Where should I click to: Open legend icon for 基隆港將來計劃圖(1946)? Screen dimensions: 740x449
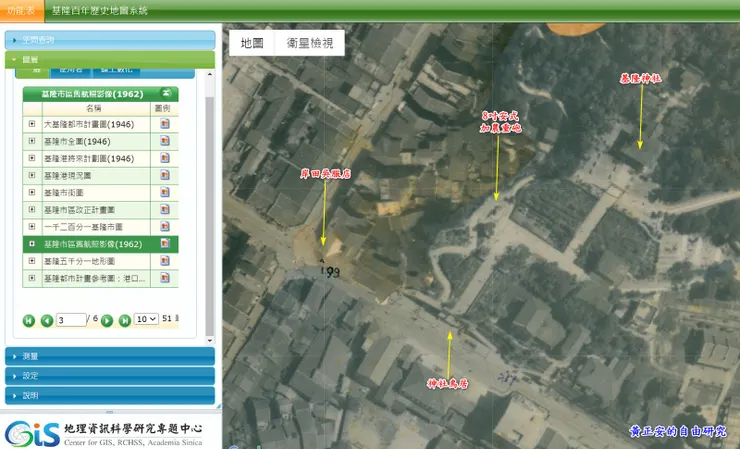coord(165,158)
